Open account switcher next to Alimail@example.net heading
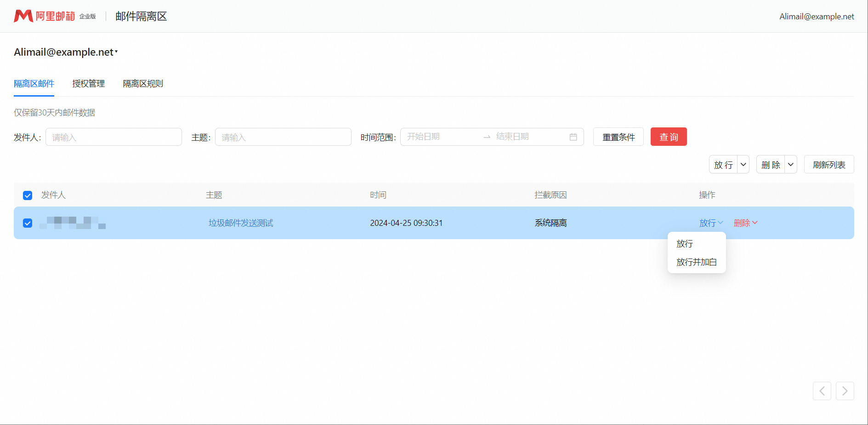 tap(116, 52)
